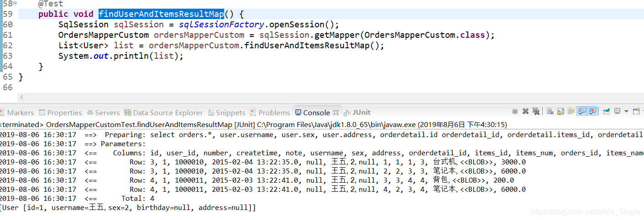Open a new console view
The image size is (644, 220).
pos(637,111)
